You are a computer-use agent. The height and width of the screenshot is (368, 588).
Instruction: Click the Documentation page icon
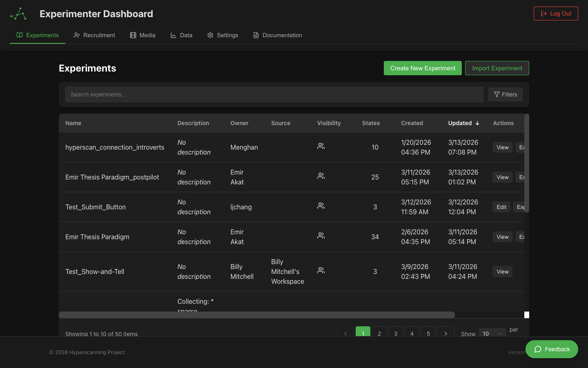[x=255, y=35]
